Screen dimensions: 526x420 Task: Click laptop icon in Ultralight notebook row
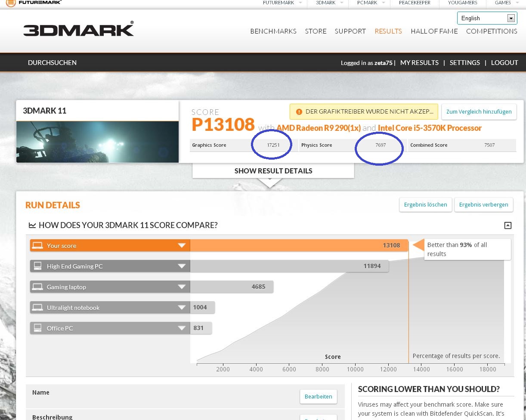click(38, 308)
